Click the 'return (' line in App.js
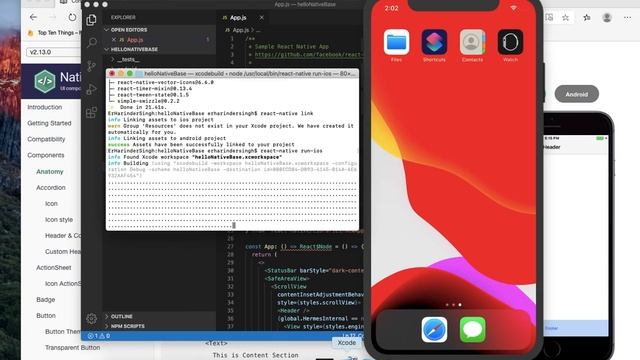The height and width of the screenshot is (360, 640). coord(264,254)
